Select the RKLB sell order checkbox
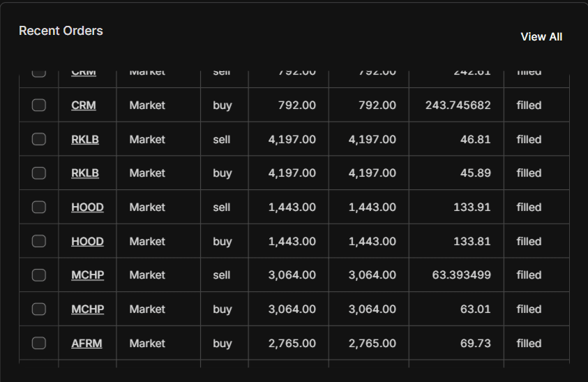588x382 pixels. 39,140
